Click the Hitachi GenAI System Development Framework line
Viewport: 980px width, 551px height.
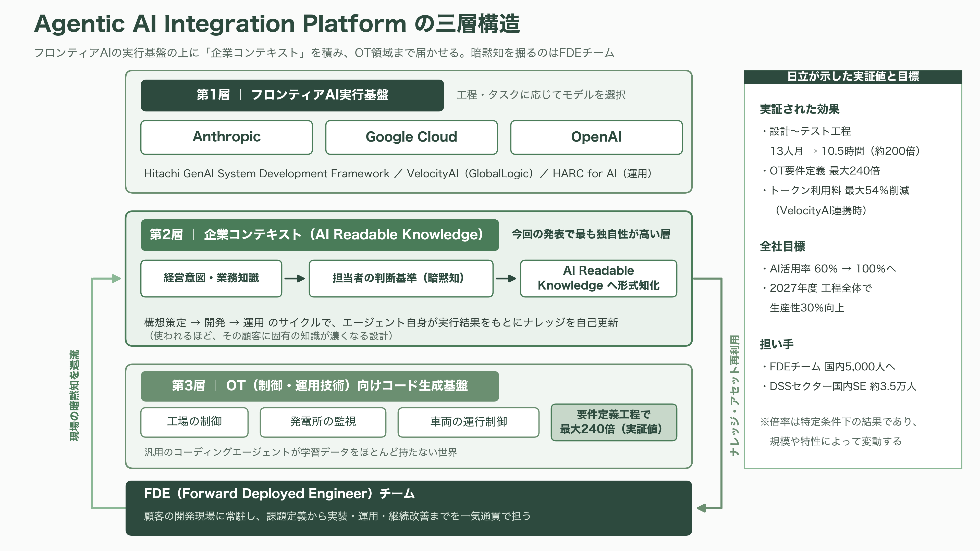pyautogui.click(x=398, y=174)
